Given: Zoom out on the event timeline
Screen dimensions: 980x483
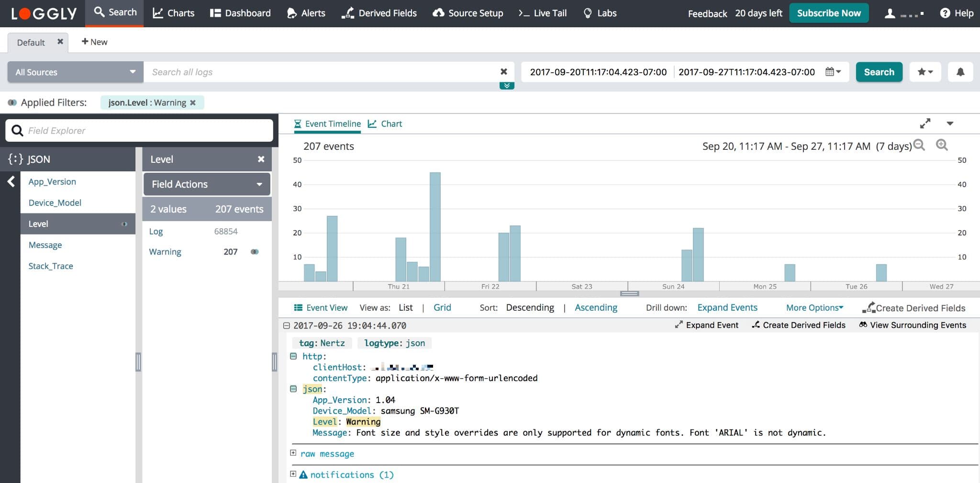Looking at the screenshot, I should (919, 145).
